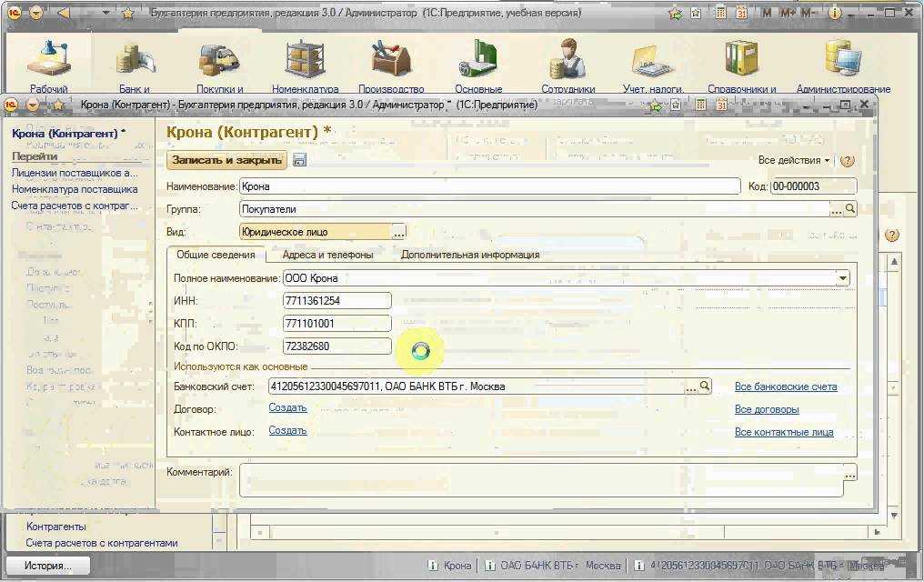Click the 1C logo in main window title bar
The width and height of the screenshot is (924, 582).
tap(13, 13)
